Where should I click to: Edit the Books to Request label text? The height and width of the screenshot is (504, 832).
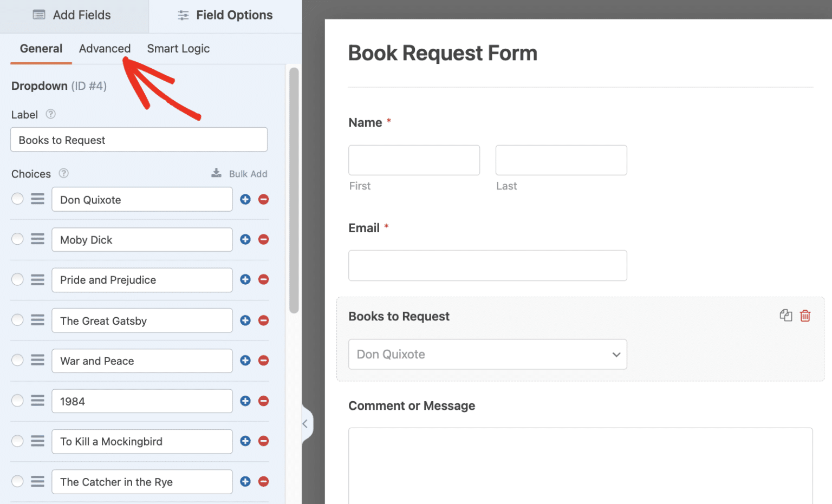139,140
